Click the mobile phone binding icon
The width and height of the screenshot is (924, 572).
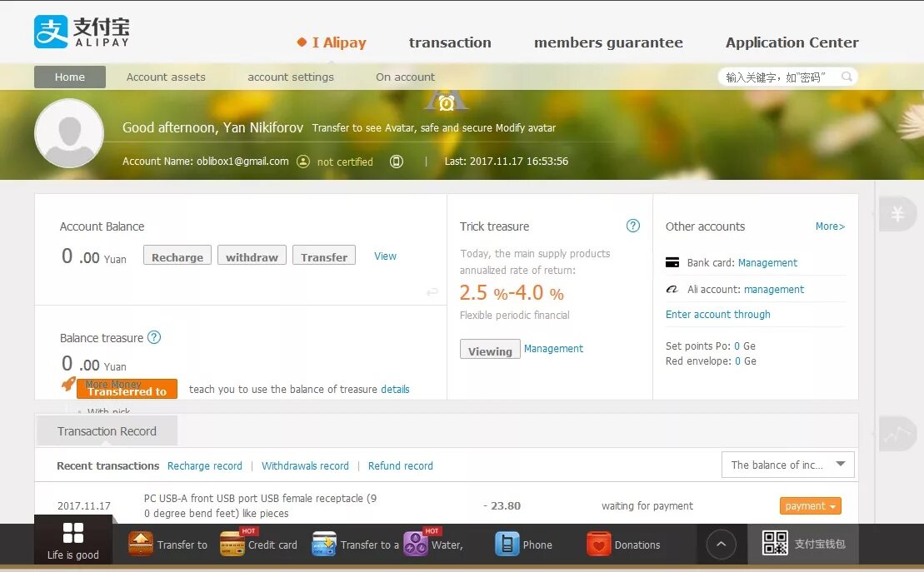tap(397, 162)
